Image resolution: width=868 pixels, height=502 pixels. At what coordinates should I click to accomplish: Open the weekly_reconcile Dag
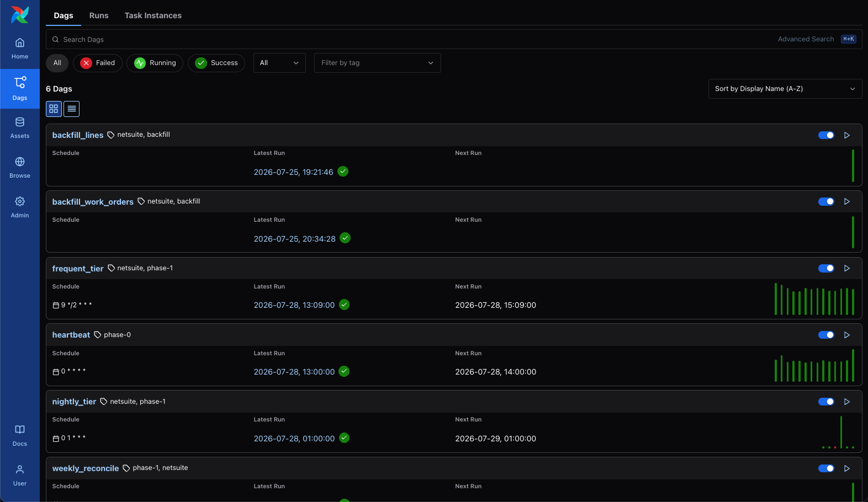point(86,468)
